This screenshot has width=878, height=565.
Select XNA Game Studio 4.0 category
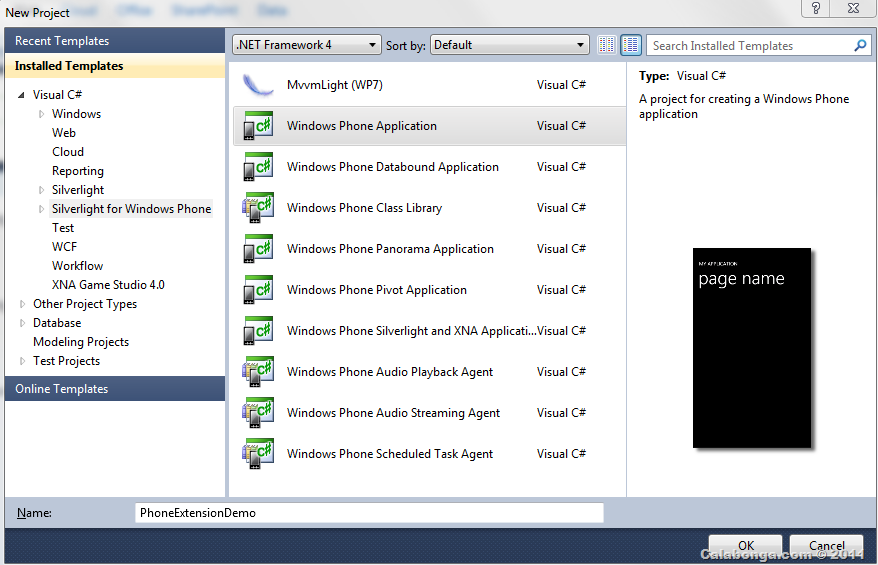[x=108, y=285]
